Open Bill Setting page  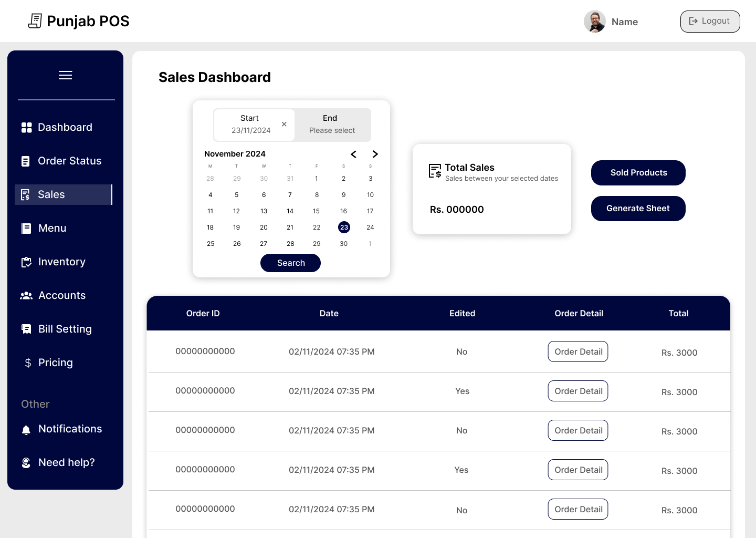64,329
